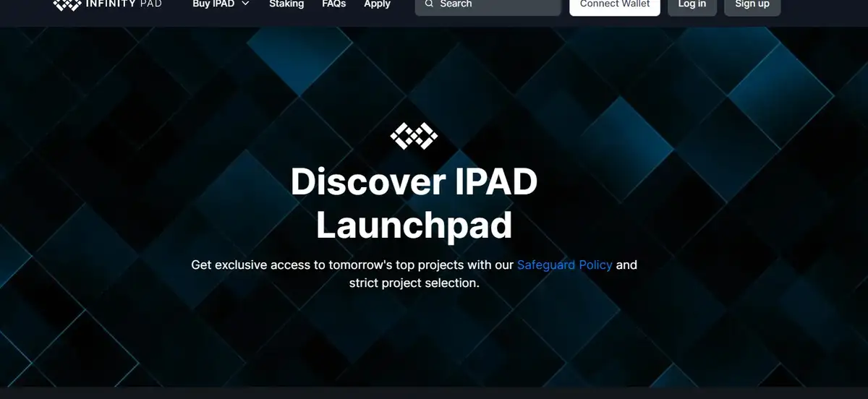Click the dark strip below the hero banner
The image size is (868, 399).
coord(434,393)
